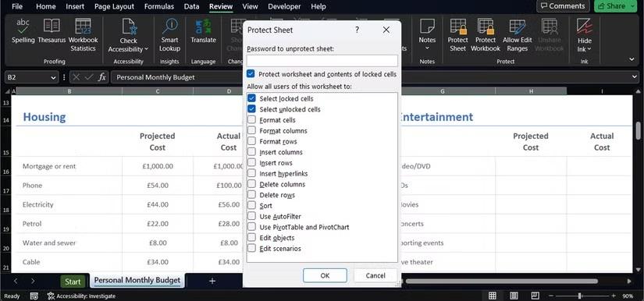
Task: Open the Formulas tab
Action: [x=159, y=6]
